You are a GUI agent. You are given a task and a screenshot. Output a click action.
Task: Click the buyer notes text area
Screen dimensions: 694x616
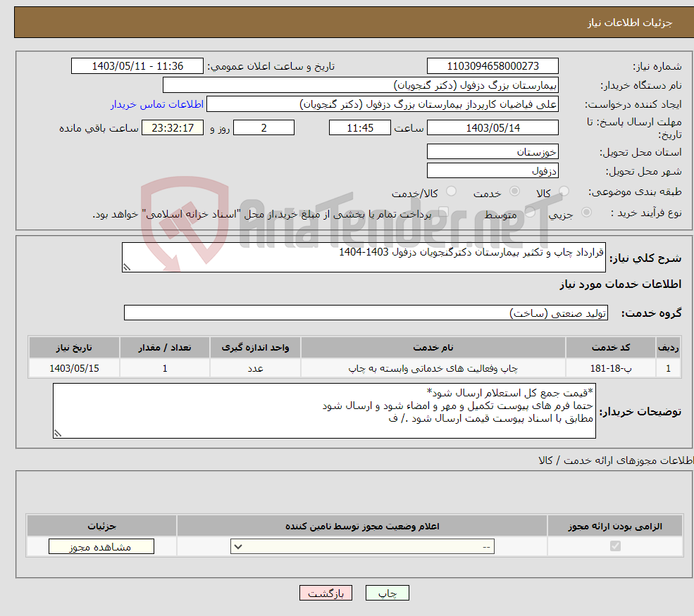(324, 411)
